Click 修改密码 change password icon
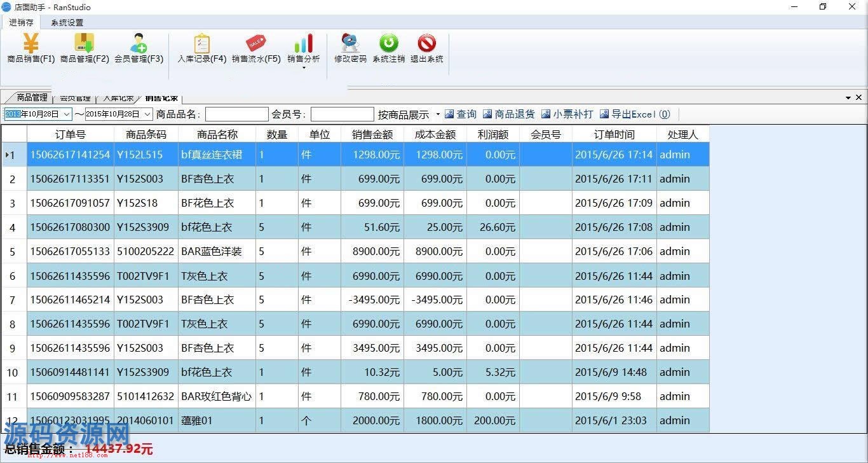The width and height of the screenshot is (868, 463). (350, 48)
